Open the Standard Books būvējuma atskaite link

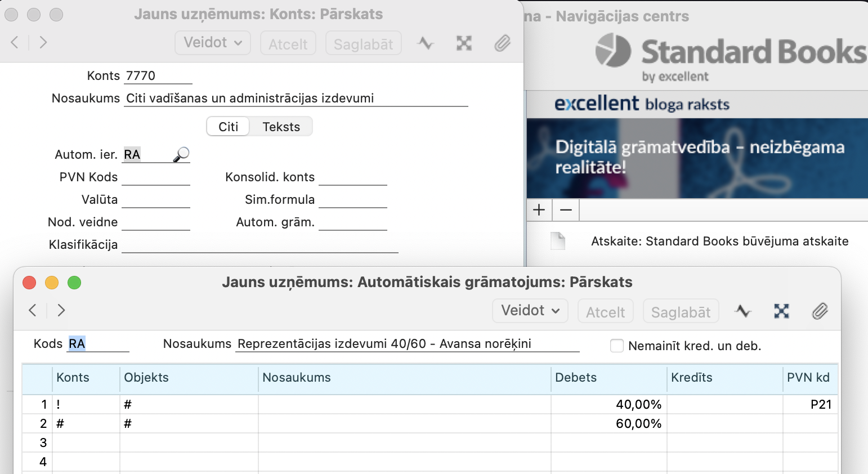(x=719, y=242)
